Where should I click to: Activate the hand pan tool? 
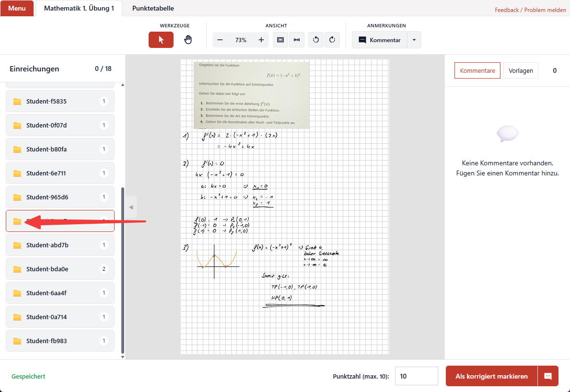[187, 40]
